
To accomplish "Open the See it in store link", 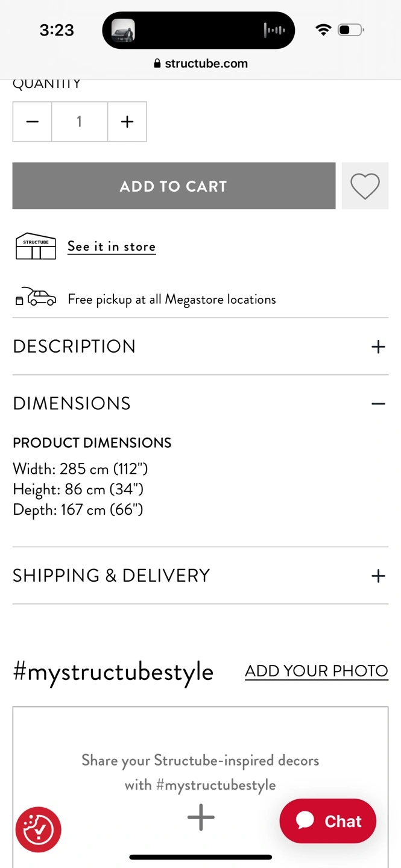I will pos(112,247).
